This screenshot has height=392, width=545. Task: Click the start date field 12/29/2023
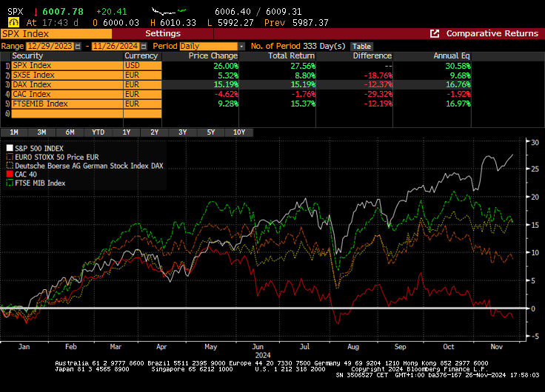[50, 46]
